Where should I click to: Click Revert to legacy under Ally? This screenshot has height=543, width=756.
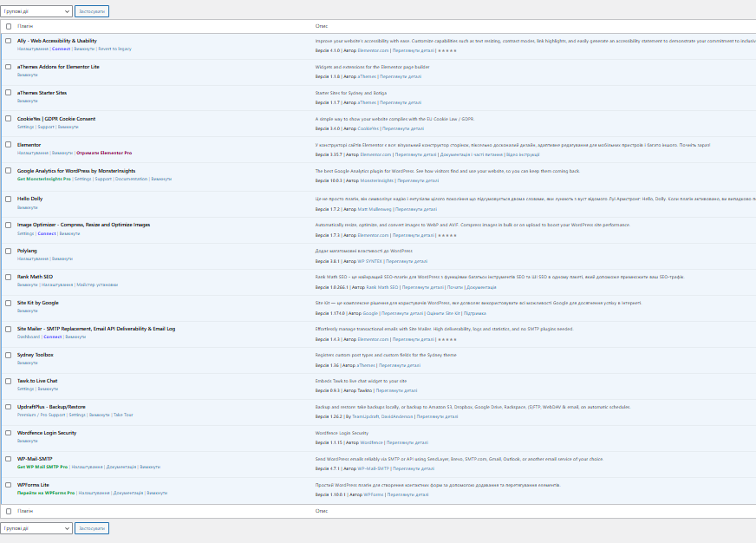tap(114, 49)
